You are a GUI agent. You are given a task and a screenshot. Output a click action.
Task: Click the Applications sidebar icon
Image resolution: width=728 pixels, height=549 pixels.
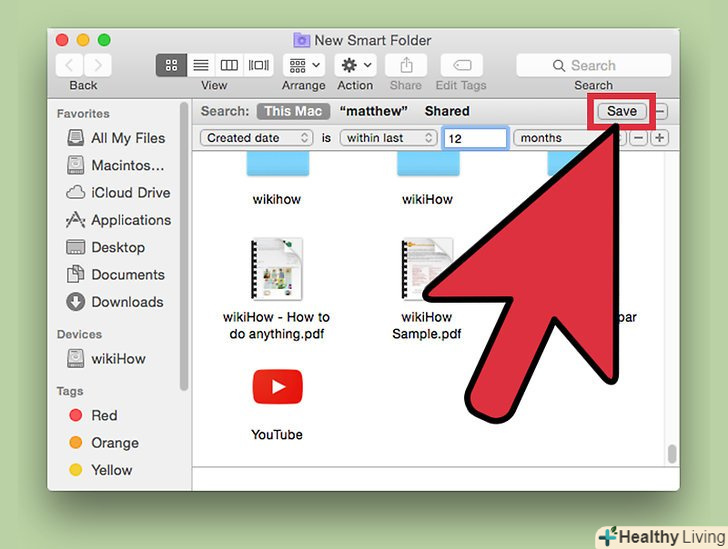coord(76,220)
